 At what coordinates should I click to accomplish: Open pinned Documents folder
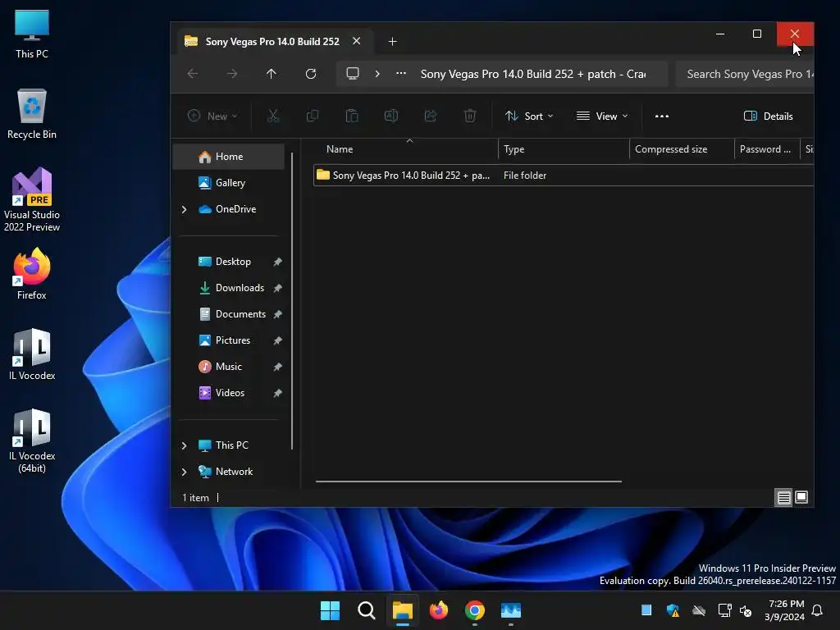240,314
